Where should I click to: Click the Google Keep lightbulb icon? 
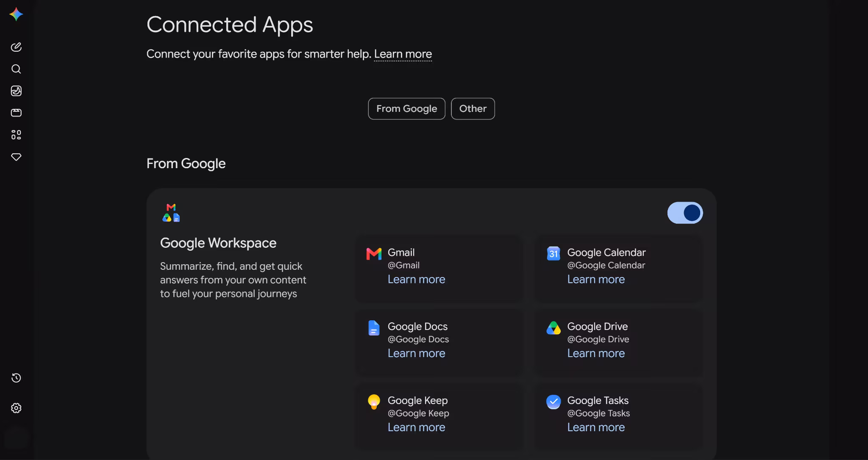pyautogui.click(x=374, y=402)
